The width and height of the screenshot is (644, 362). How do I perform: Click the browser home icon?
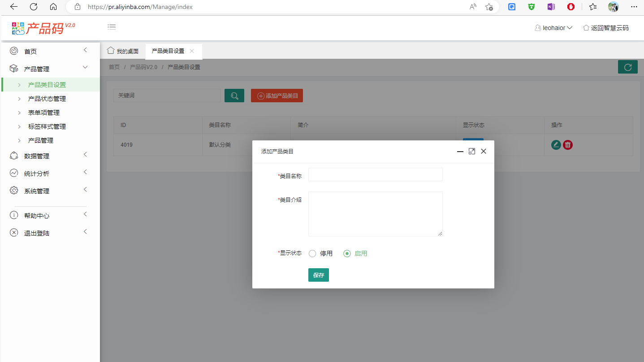click(53, 7)
